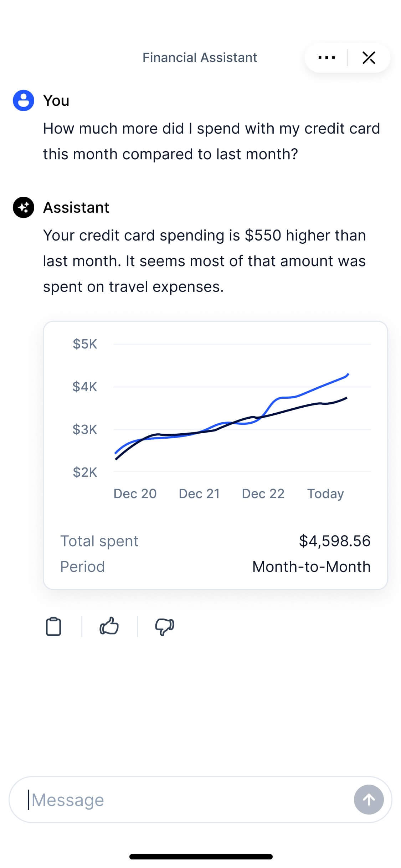
Task: Select the Dec 22 axis label
Action: click(263, 494)
